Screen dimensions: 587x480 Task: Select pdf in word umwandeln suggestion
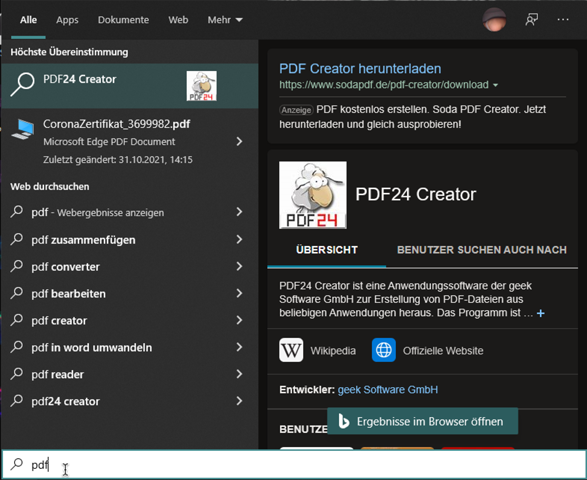(x=130, y=347)
